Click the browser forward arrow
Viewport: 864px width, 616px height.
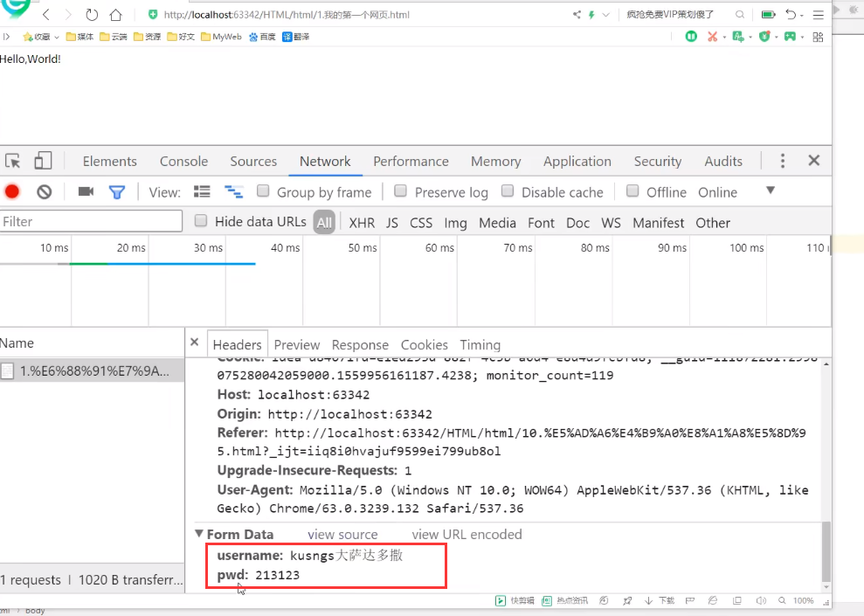tap(68, 15)
